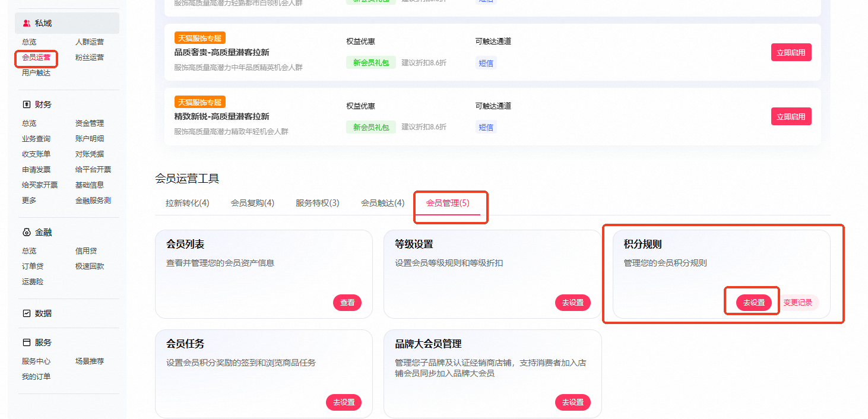Click 天猫服饰专属 badge above 精致新锐

[200, 102]
